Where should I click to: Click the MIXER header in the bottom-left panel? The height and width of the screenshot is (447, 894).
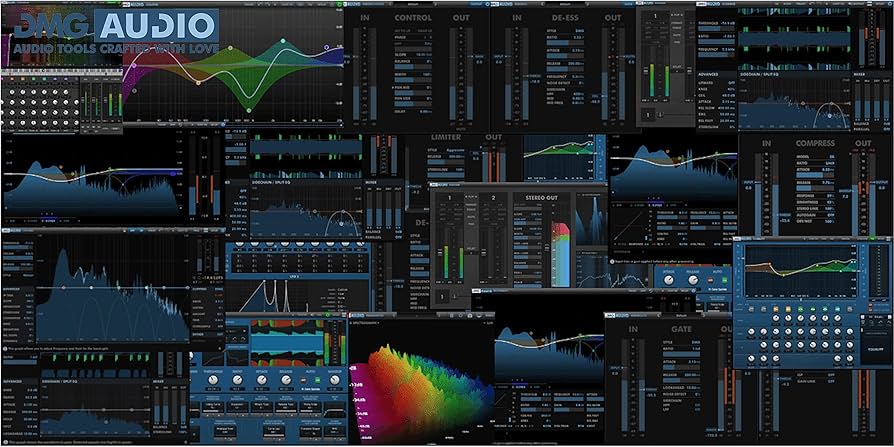click(158, 381)
